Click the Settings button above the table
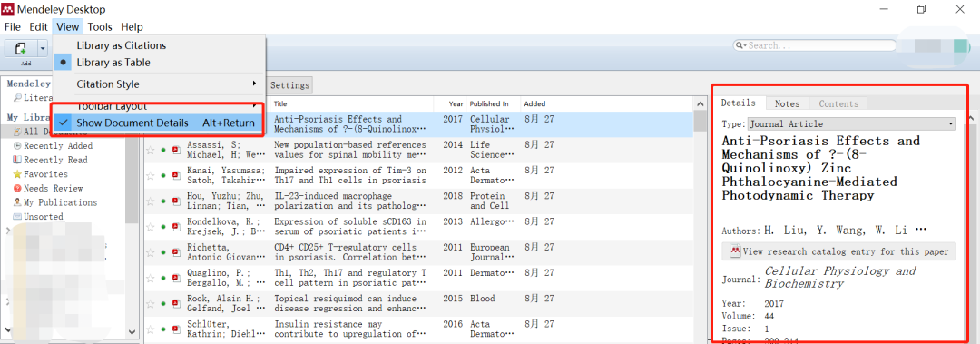The height and width of the screenshot is (344, 980). coord(290,85)
